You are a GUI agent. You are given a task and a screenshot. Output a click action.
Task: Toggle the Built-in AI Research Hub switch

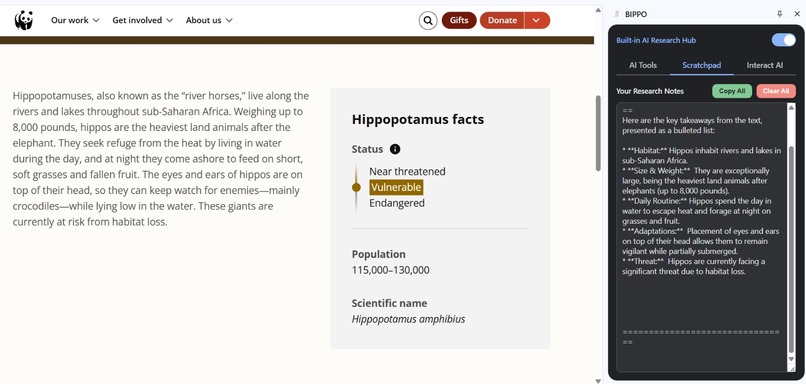pyautogui.click(x=783, y=40)
